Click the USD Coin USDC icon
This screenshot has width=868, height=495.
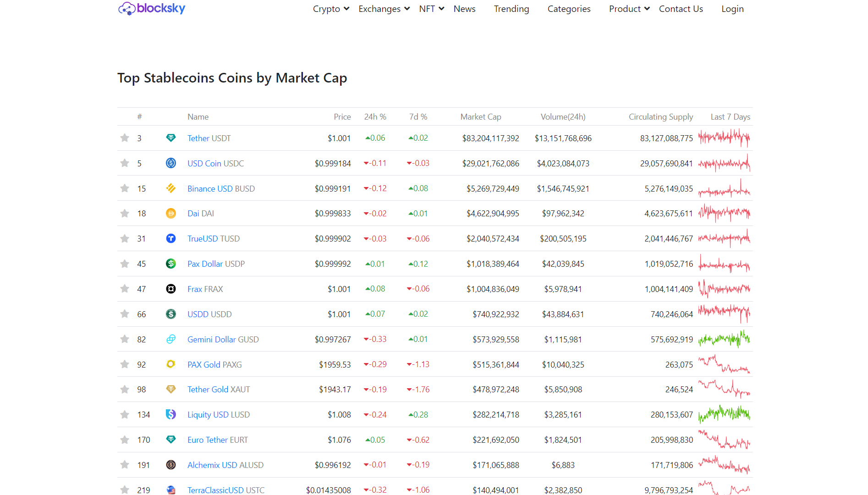point(171,163)
